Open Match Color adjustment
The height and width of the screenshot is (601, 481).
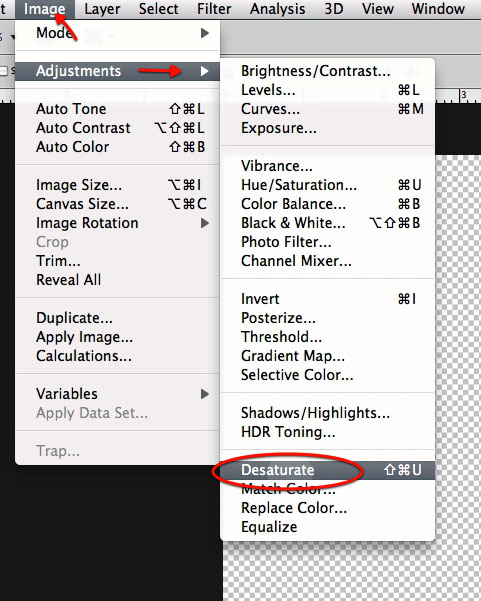[x=328, y=489]
